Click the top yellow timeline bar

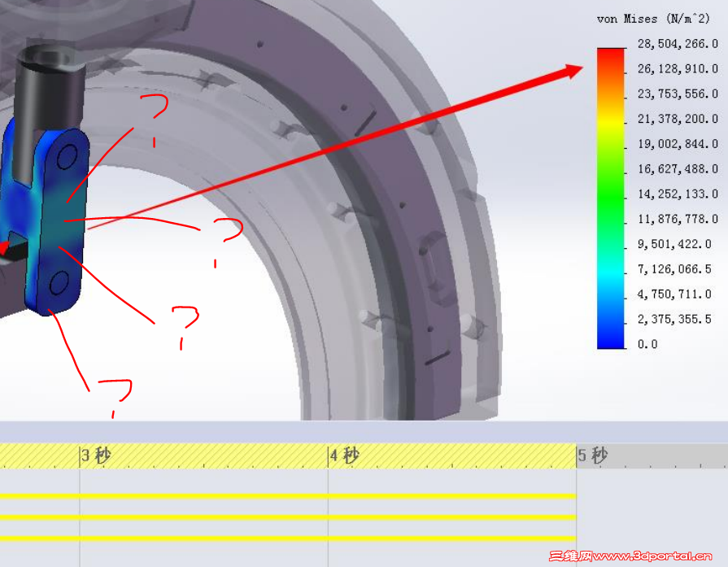click(288, 496)
